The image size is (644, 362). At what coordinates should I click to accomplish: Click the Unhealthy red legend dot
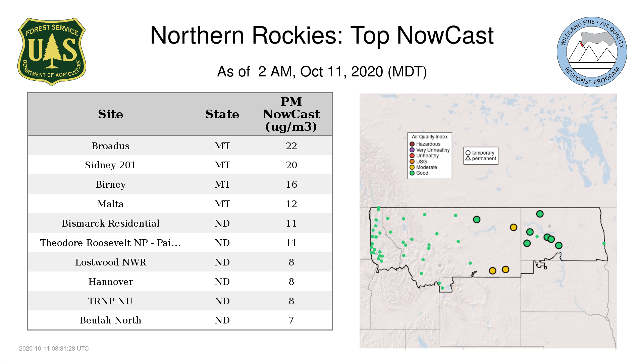click(x=412, y=156)
